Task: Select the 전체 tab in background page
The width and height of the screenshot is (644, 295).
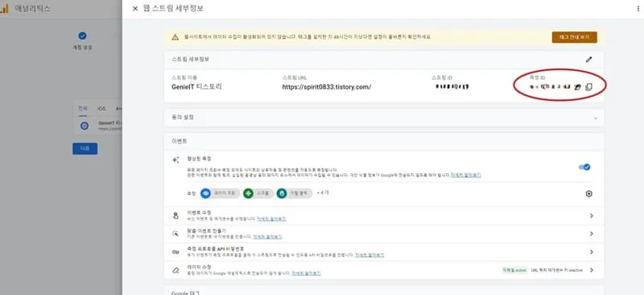Action: click(x=83, y=109)
